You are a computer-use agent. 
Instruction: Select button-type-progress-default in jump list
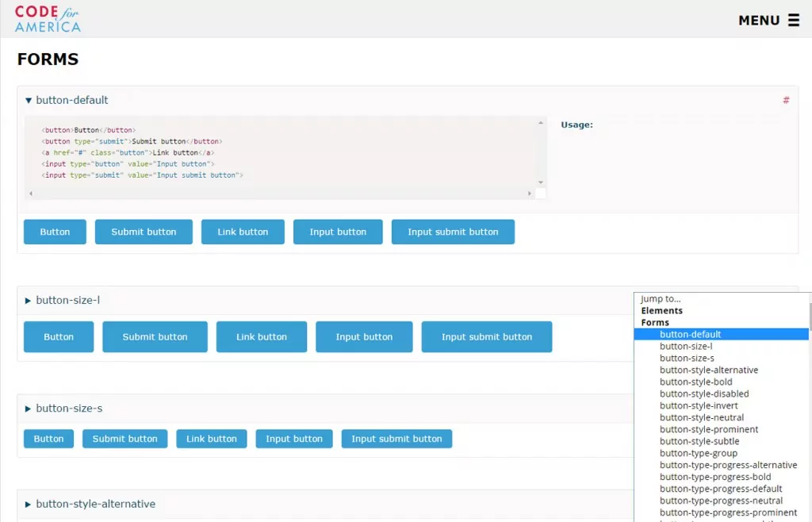click(x=721, y=489)
